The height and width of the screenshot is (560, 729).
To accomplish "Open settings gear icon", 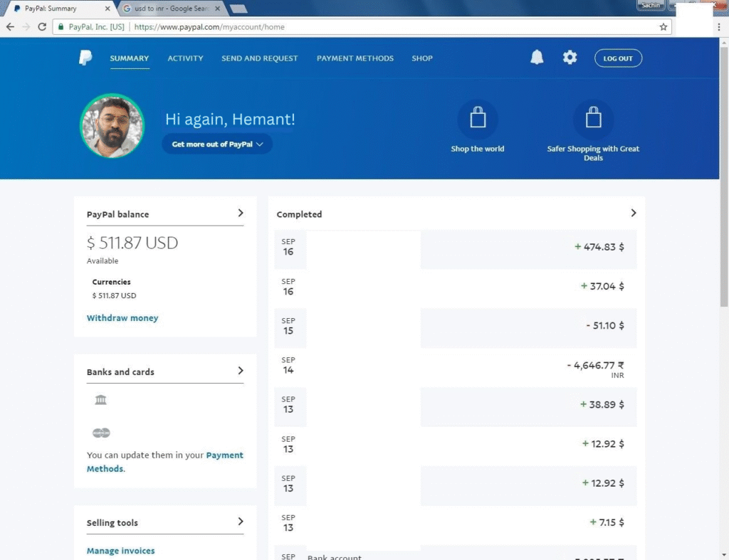I will click(x=570, y=58).
